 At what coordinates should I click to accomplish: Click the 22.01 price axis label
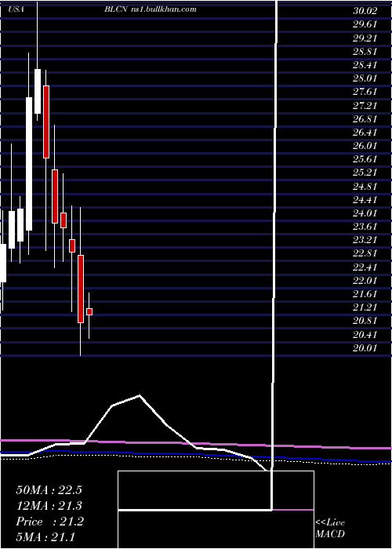(365, 281)
